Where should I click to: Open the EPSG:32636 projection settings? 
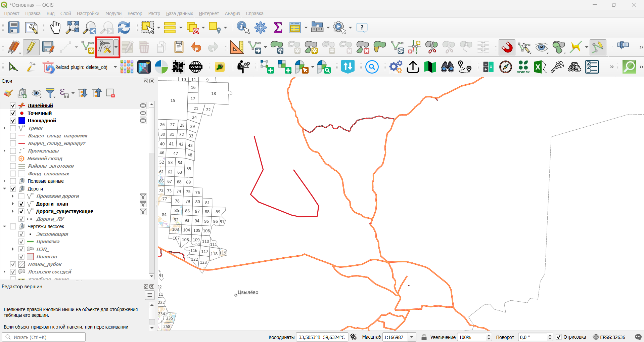pos(609,337)
